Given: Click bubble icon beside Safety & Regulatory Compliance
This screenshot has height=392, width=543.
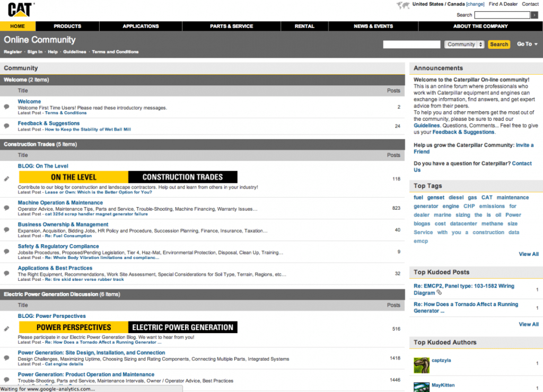Looking at the screenshot, I should (6, 252).
